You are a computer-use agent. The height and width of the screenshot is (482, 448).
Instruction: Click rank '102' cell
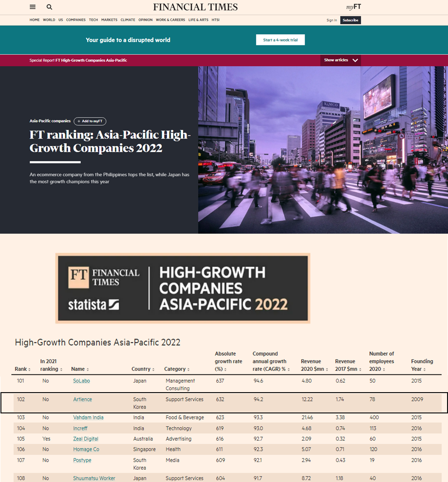click(21, 399)
